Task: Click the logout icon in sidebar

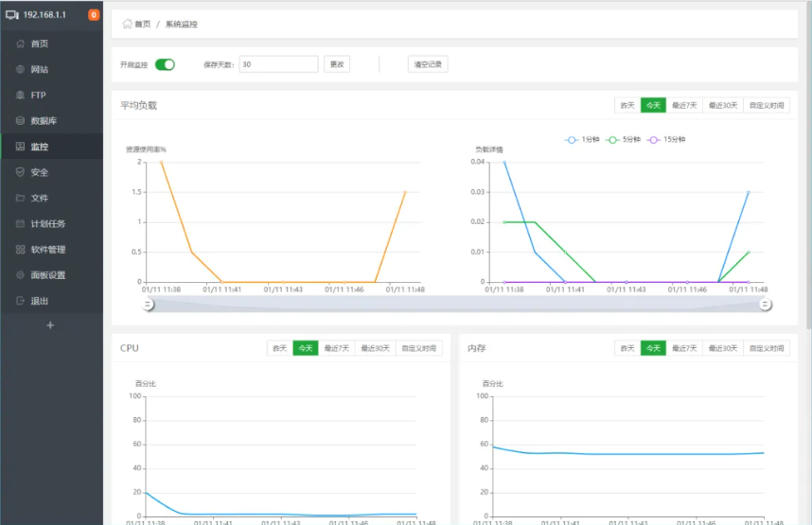Action: (x=20, y=301)
